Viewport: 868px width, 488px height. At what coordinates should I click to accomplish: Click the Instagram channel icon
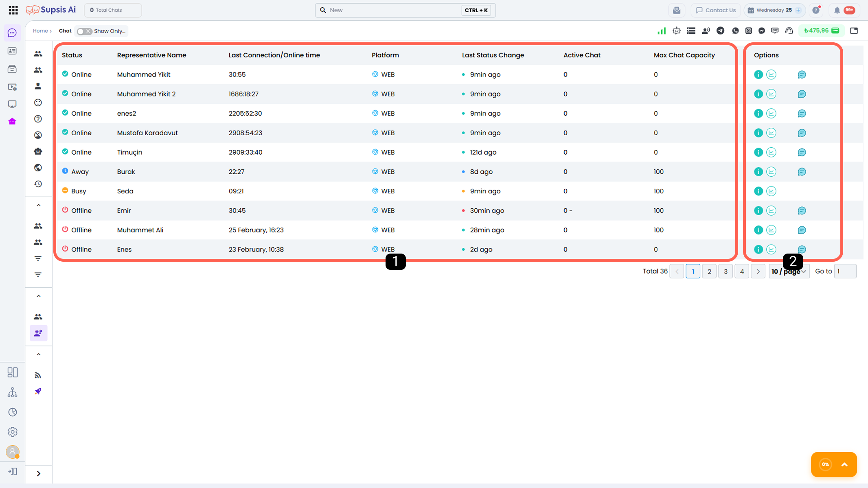pyautogui.click(x=749, y=31)
